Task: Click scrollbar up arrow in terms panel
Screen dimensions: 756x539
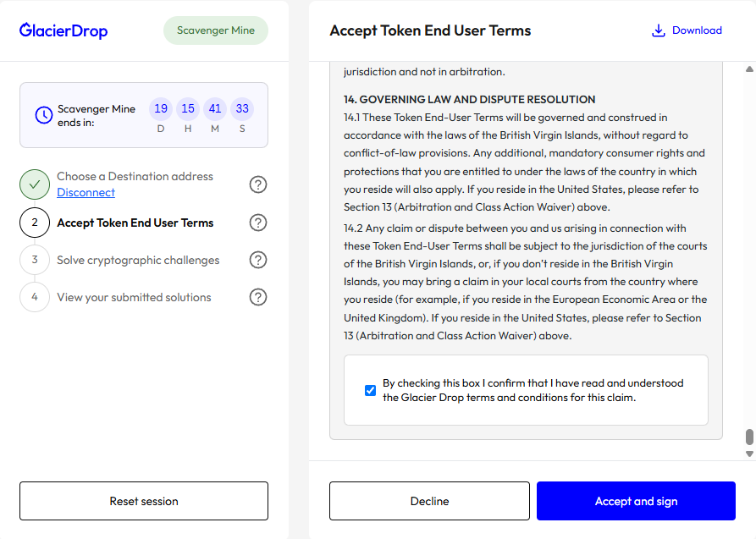Action: tap(748, 69)
